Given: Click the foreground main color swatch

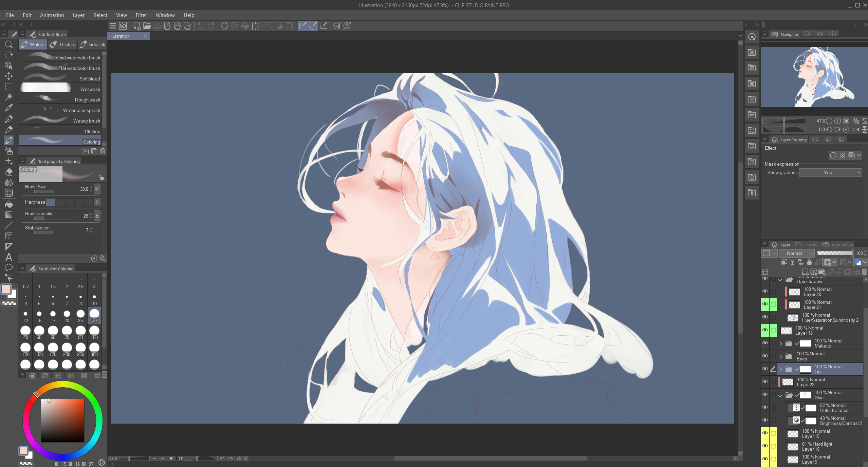Looking at the screenshot, I should [x=6, y=289].
